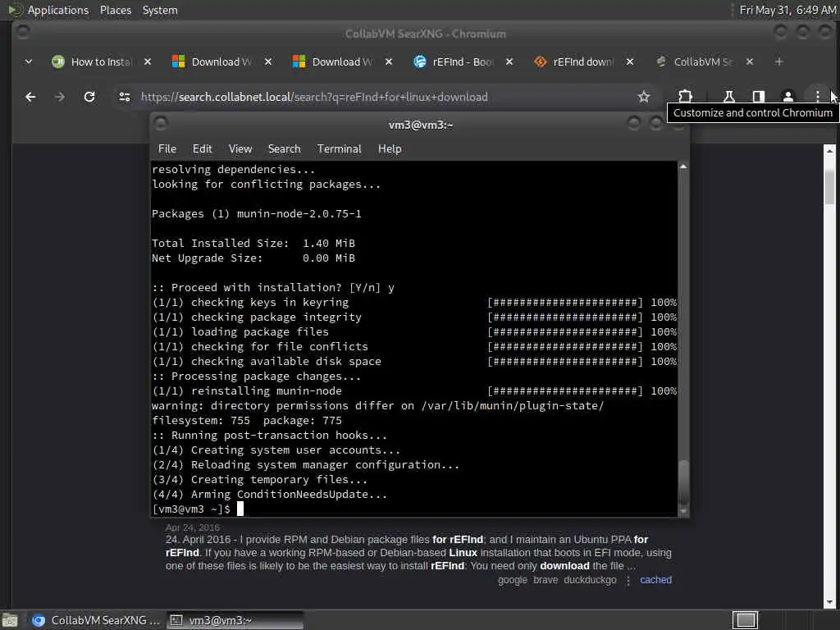Screen dimensions: 840x630
Task: Click the terminal scrollbar down arrow
Action: pos(683,512)
